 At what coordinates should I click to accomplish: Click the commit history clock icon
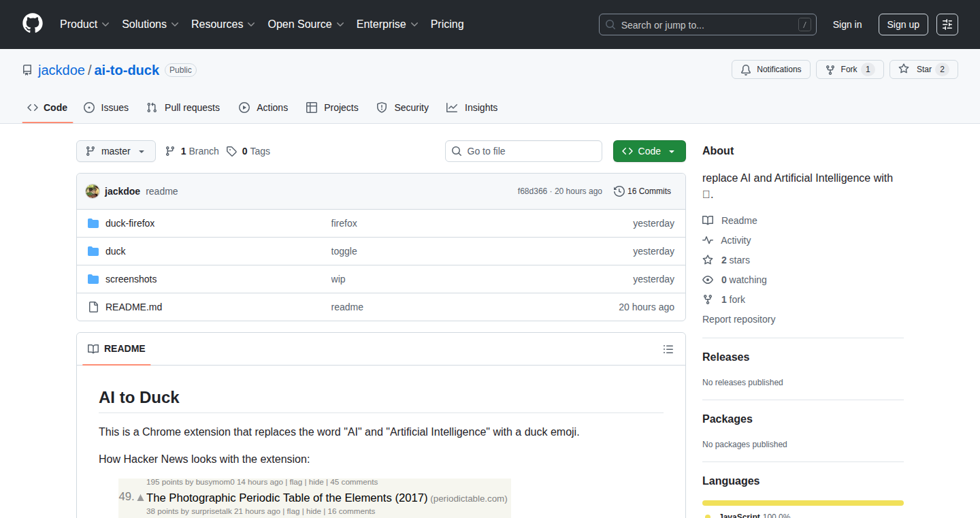click(619, 191)
